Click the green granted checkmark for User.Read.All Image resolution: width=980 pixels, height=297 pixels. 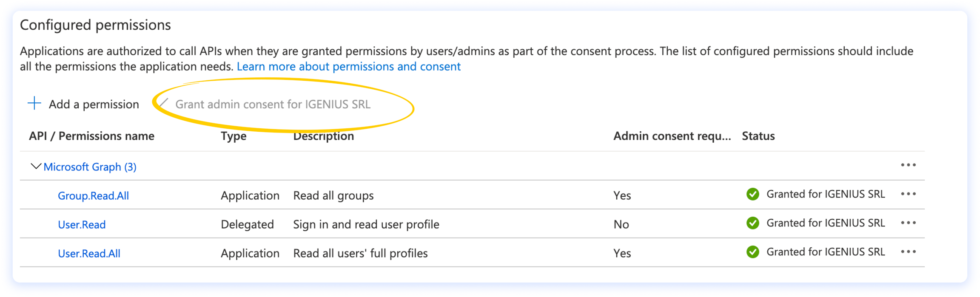coord(752,252)
